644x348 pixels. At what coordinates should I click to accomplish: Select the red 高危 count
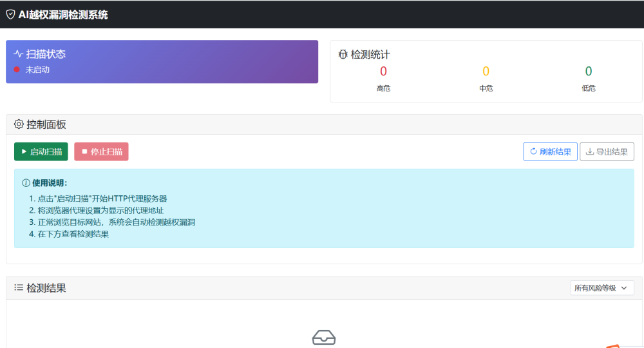[383, 72]
